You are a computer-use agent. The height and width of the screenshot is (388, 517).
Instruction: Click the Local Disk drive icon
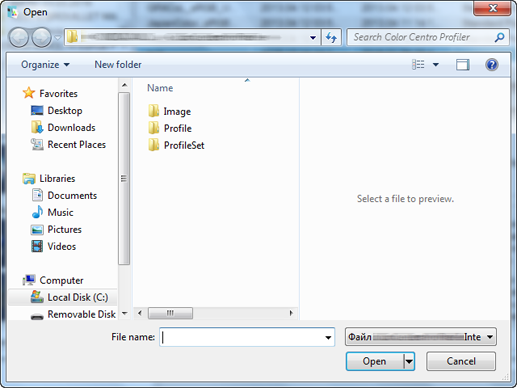coord(37,297)
